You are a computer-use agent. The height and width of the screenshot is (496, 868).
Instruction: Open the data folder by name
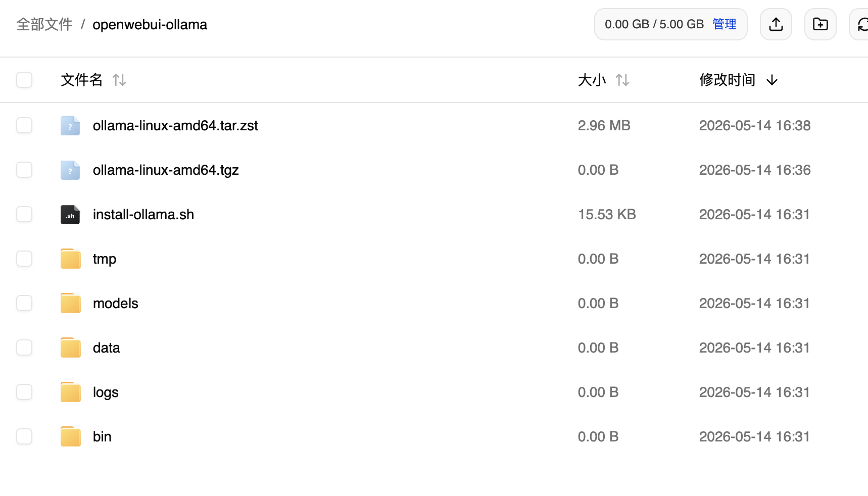pyautogui.click(x=106, y=348)
